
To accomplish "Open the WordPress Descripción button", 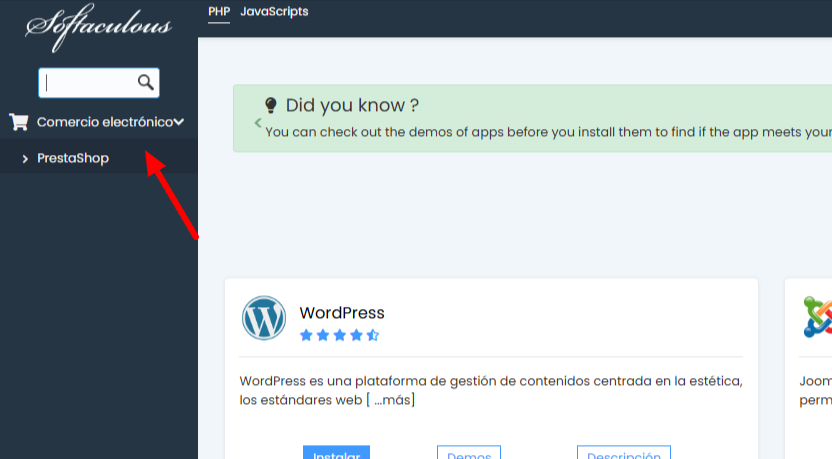I will coord(624,453).
